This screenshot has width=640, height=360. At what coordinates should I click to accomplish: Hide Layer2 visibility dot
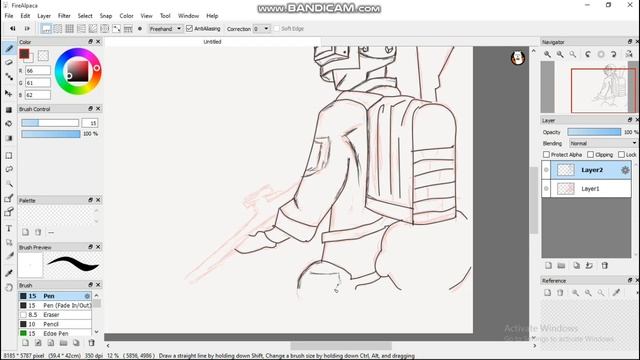point(546,170)
